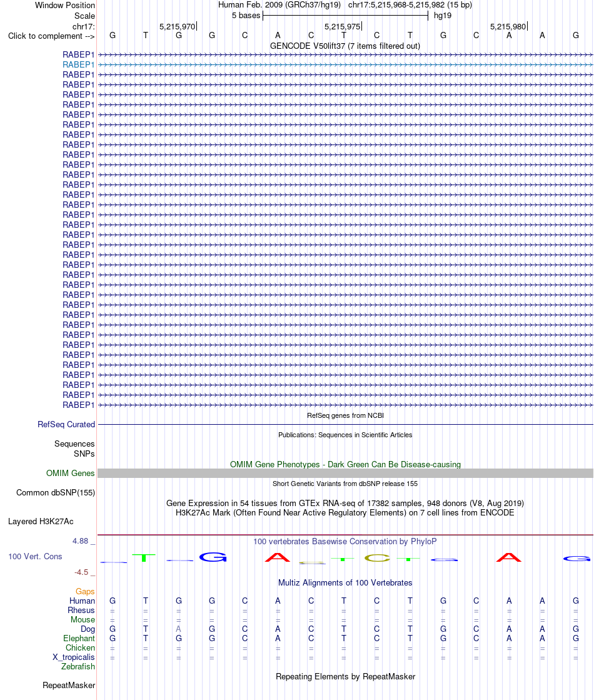Click the GTEx Gene Expression track title
Image resolution: width=594 pixels, height=700 pixels.
pos(345,503)
